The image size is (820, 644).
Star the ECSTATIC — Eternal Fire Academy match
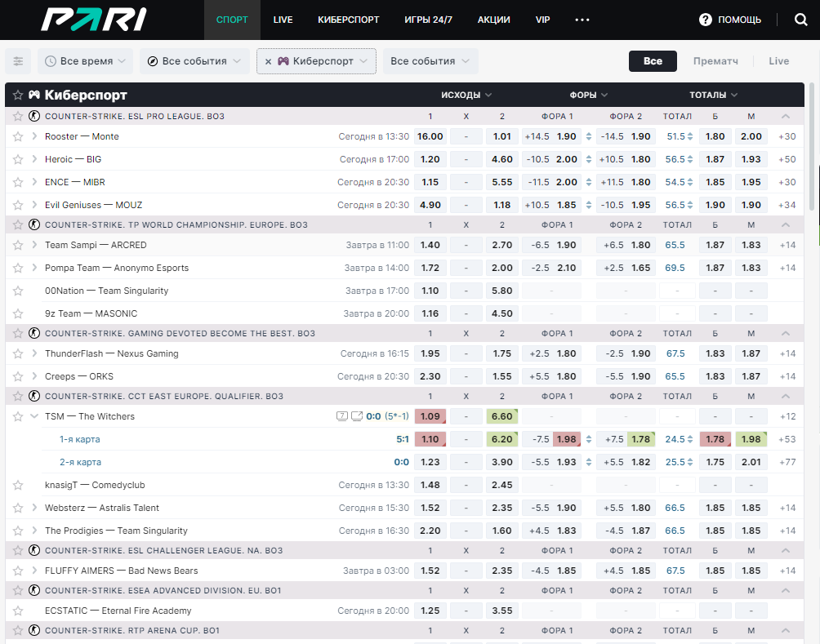(18, 611)
